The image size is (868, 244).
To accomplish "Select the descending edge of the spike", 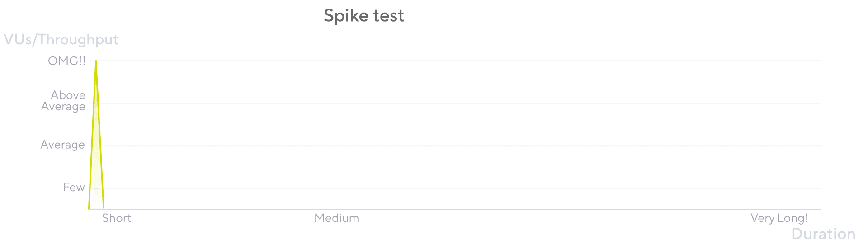I will (x=100, y=136).
